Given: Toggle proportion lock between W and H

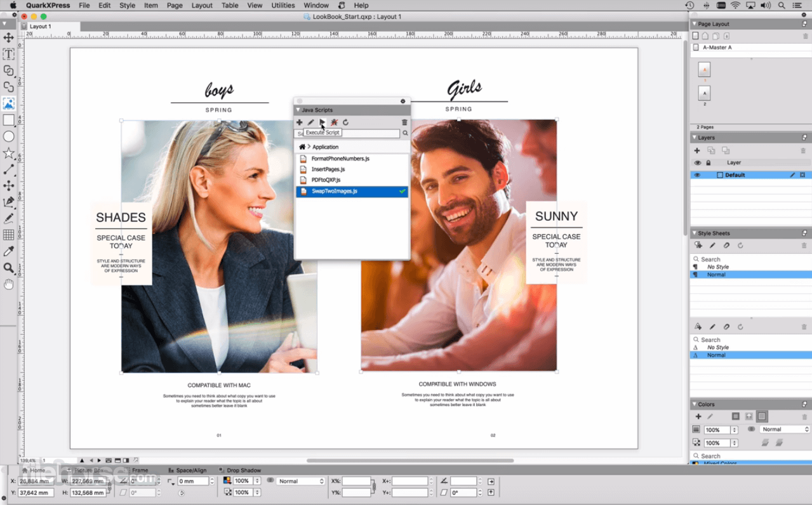Looking at the screenshot, I should point(109,486).
